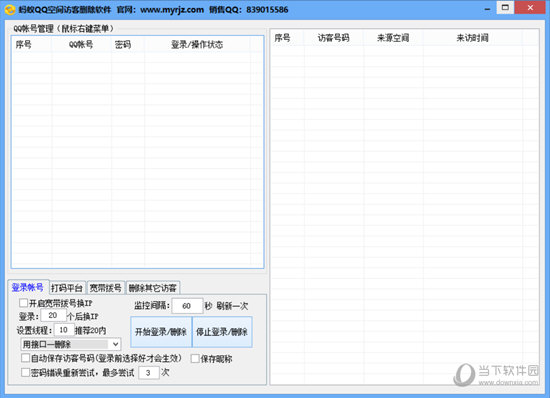Focus the 监控间隔 seconds input field
The height and width of the screenshot is (398, 550).
click(x=187, y=306)
